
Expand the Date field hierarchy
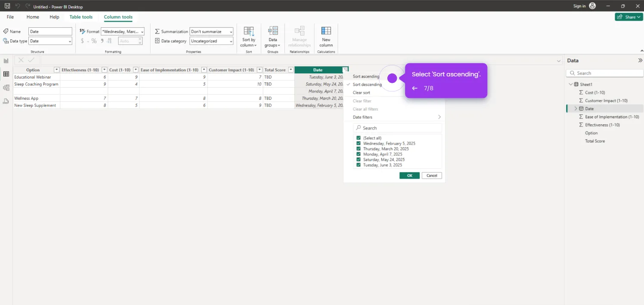pos(576,109)
